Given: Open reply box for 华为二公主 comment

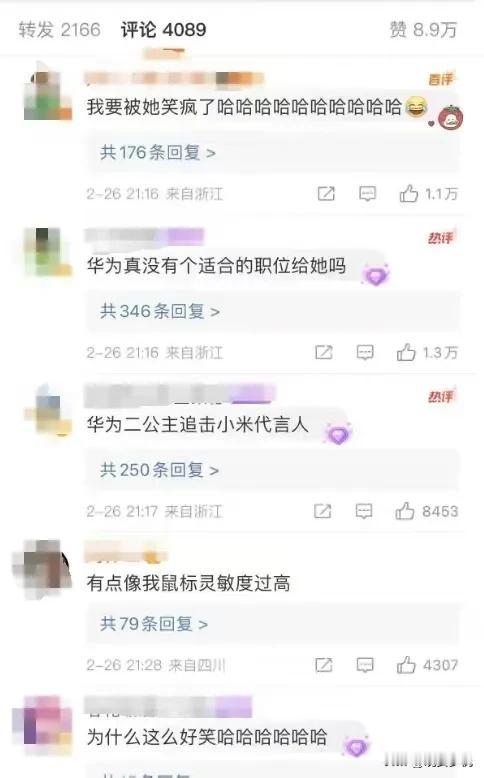Looking at the screenshot, I should pyautogui.click(x=364, y=511).
